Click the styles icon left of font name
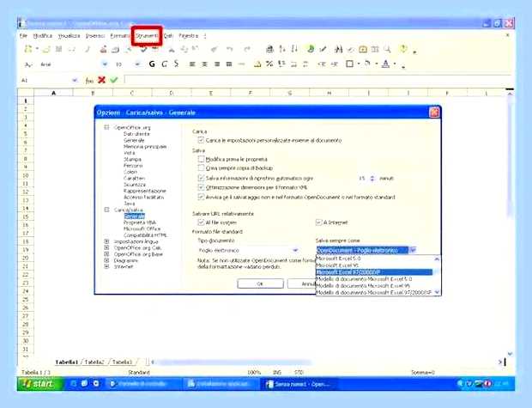This screenshot has width=532, height=408. (x=28, y=64)
